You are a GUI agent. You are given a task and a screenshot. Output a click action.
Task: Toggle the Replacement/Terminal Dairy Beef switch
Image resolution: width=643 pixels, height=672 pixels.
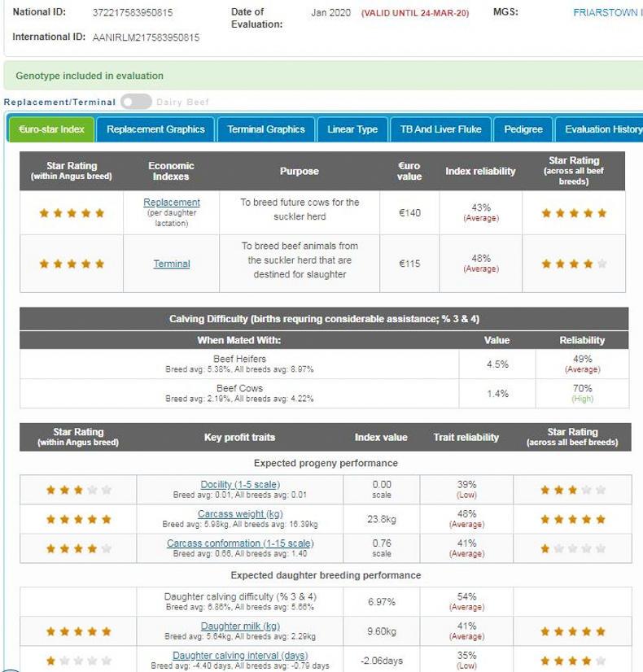[136, 102]
